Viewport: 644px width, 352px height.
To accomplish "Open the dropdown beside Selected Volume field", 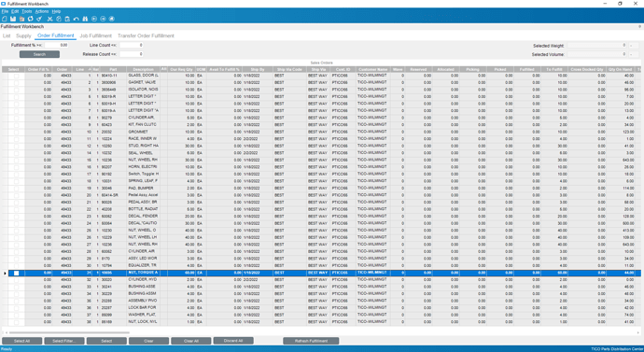I will tap(633, 54).
